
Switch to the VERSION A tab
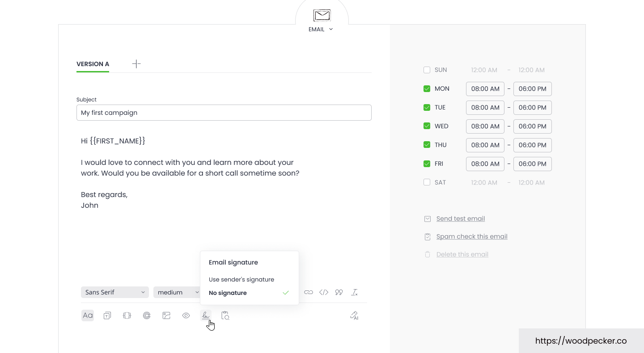point(93,64)
